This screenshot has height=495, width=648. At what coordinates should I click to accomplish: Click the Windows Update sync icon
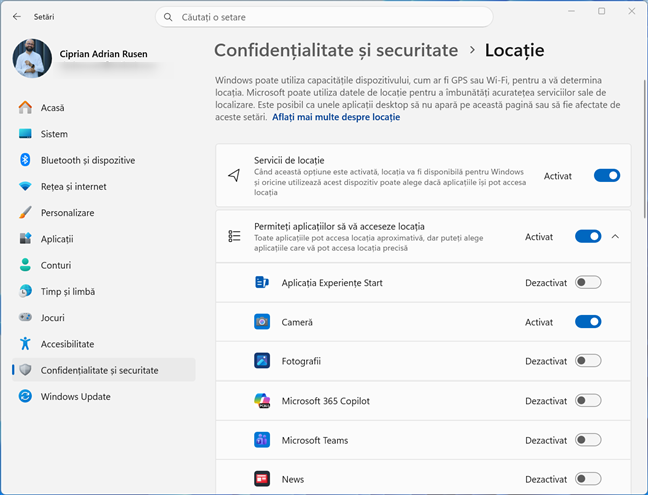coord(25,396)
